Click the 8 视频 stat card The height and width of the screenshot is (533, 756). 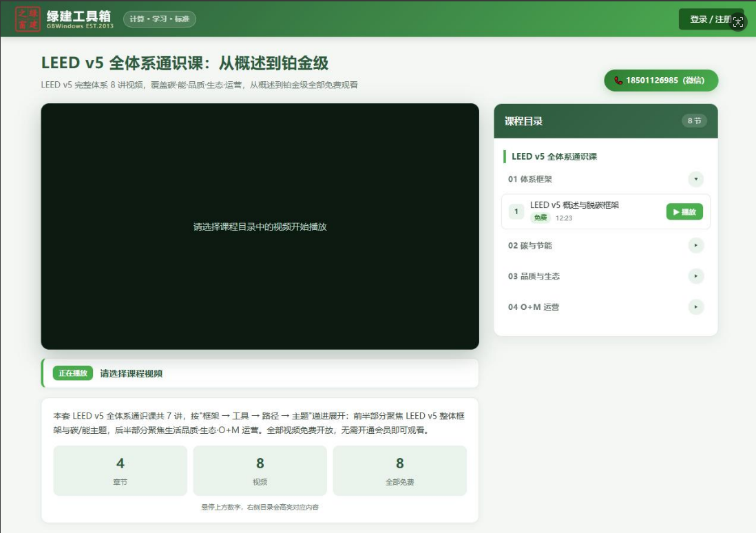pyautogui.click(x=260, y=471)
